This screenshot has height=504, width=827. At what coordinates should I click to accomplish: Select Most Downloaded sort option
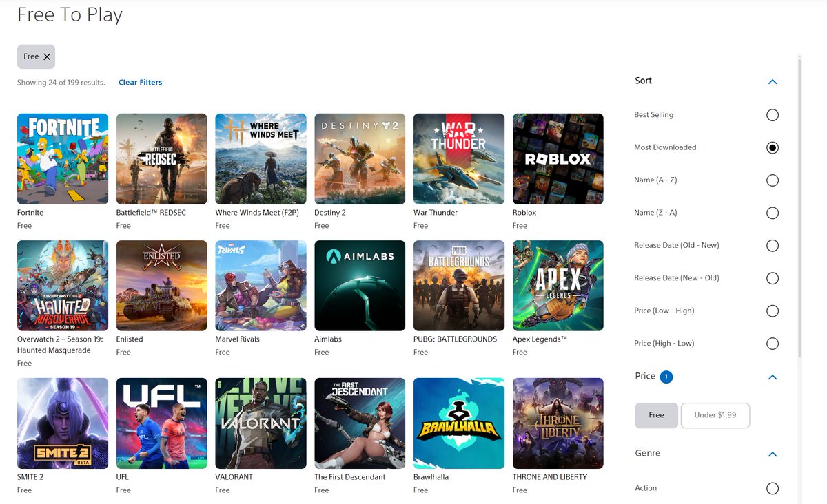pyautogui.click(x=773, y=147)
